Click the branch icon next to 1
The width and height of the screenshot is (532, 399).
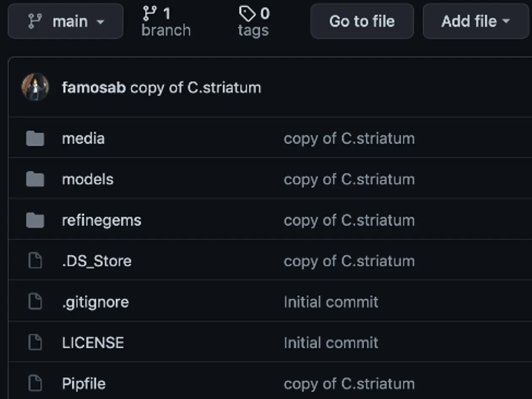coord(150,14)
